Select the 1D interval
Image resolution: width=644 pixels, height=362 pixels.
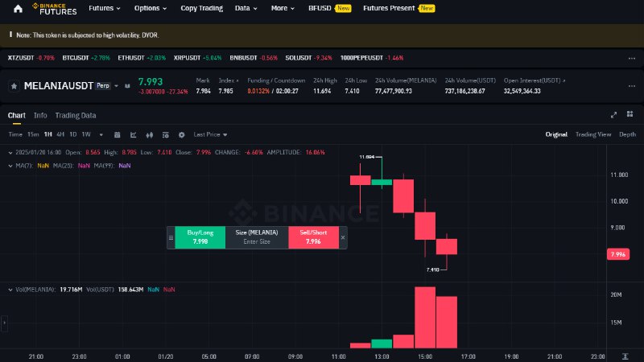[73, 134]
